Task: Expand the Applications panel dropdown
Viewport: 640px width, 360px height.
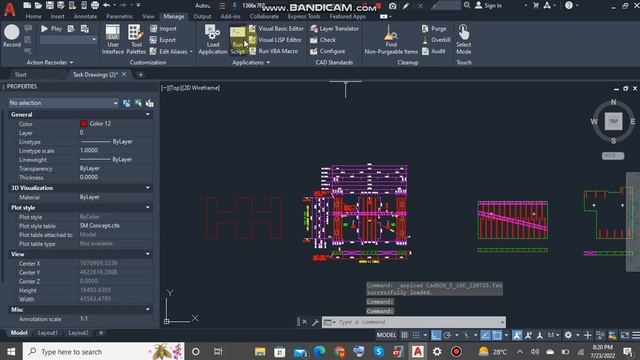Action: pyautogui.click(x=251, y=62)
